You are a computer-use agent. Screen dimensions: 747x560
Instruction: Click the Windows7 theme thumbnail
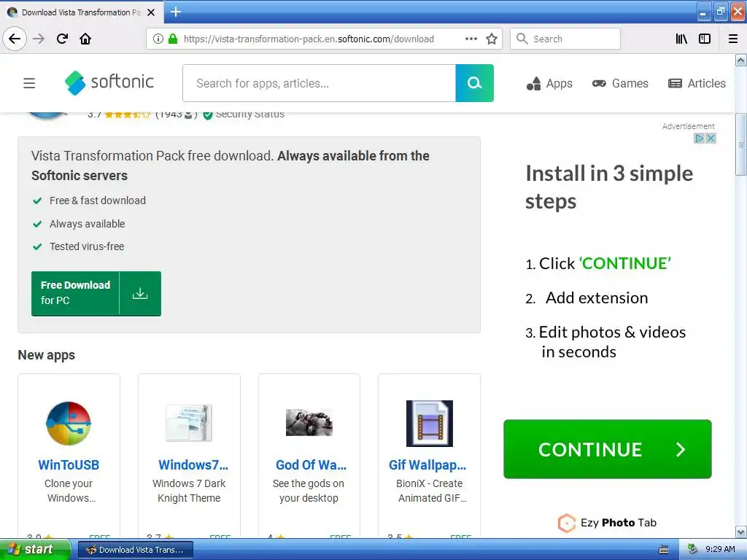pyautogui.click(x=189, y=423)
